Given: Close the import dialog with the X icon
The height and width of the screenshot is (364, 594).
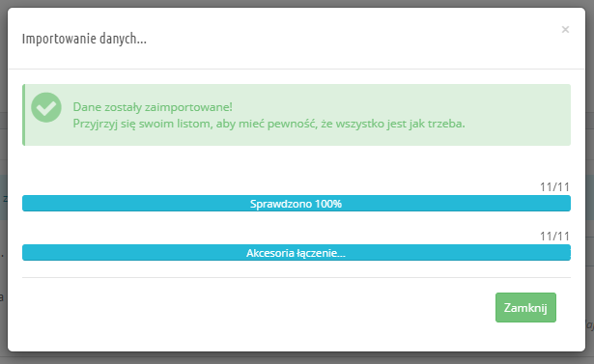Looking at the screenshot, I should [x=565, y=30].
